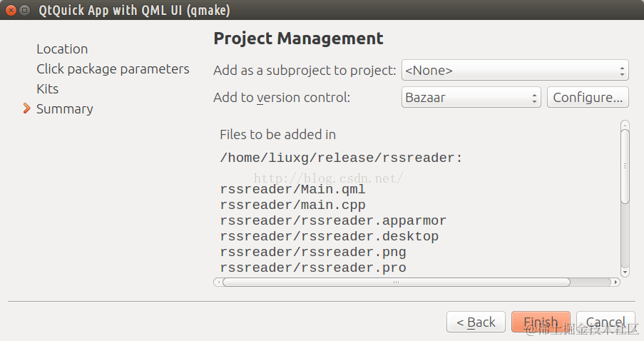
Task: Select the Kits wizard step
Action: click(x=47, y=89)
